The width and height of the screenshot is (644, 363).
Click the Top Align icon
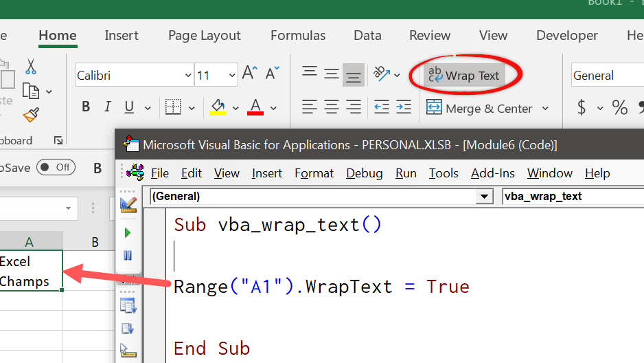click(309, 73)
